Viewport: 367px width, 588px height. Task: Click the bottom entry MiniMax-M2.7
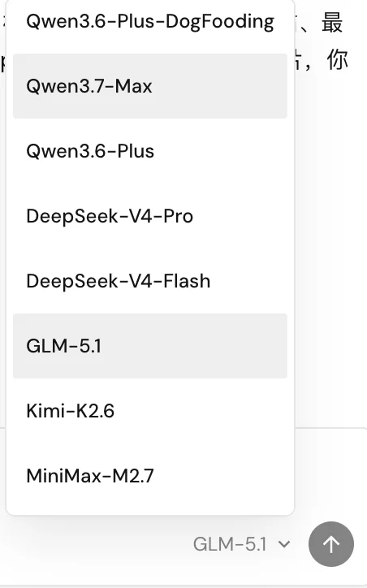pyautogui.click(x=150, y=475)
